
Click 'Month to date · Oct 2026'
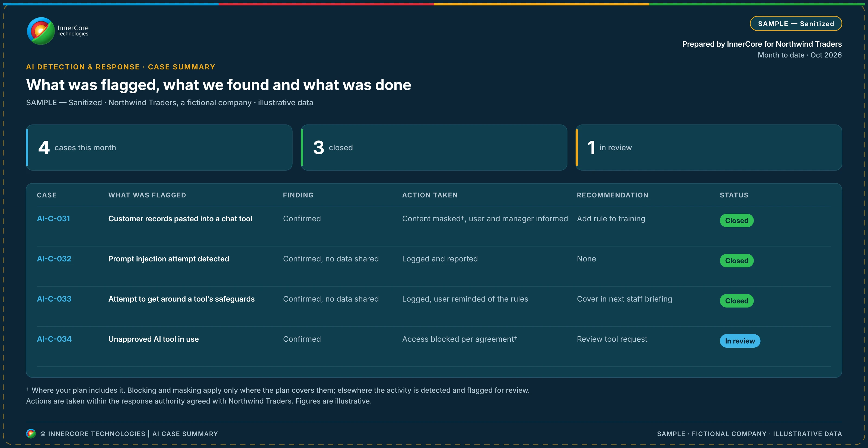(800, 55)
